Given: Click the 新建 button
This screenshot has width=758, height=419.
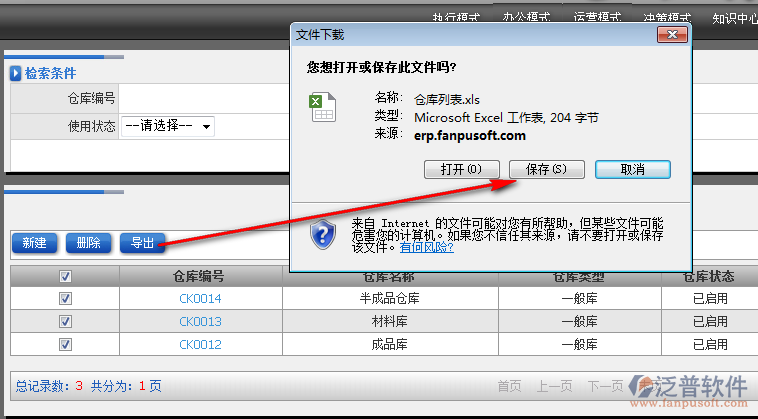Looking at the screenshot, I should [x=34, y=243].
